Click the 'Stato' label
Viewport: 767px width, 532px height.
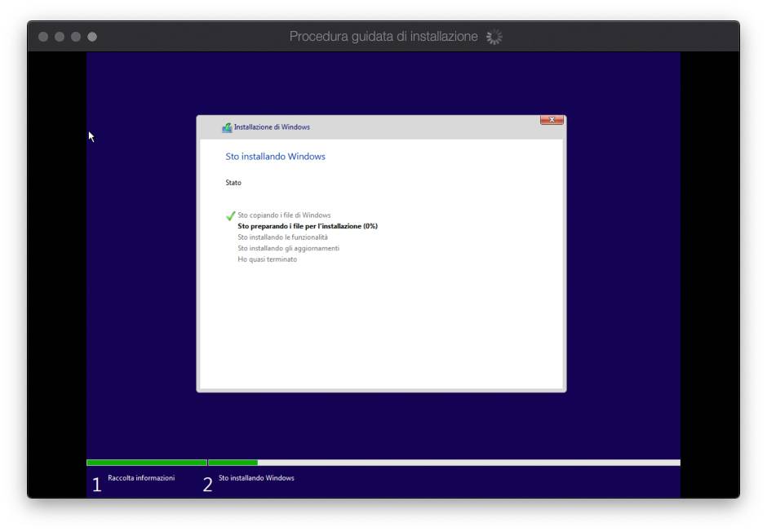tap(233, 183)
